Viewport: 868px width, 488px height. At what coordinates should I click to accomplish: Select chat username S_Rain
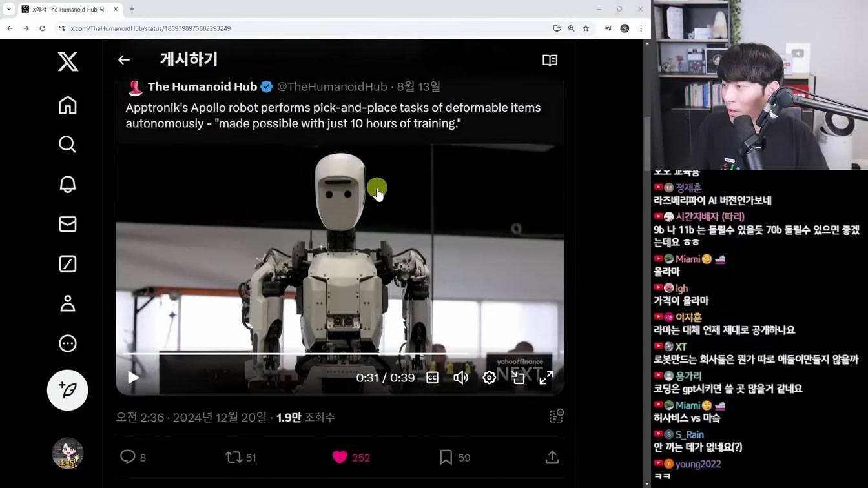click(x=690, y=434)
